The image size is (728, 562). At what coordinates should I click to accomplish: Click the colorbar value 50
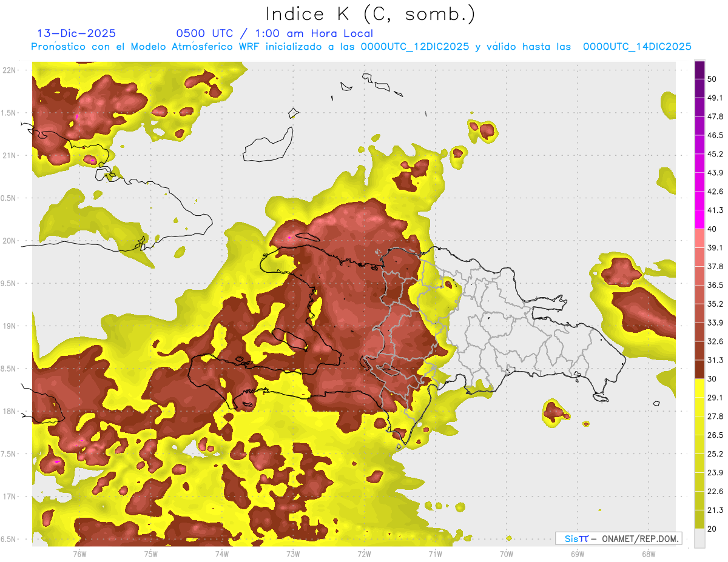pyautogui.click(x=712, y=79)
